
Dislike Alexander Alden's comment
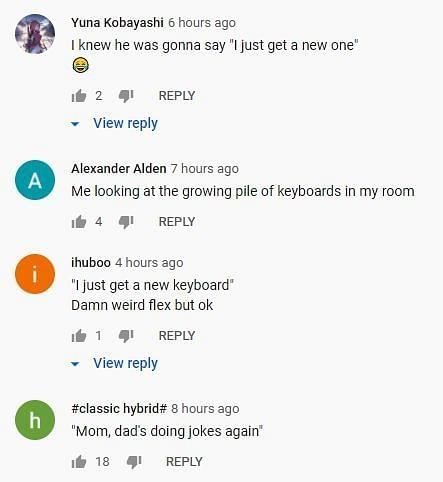(126, 222)
